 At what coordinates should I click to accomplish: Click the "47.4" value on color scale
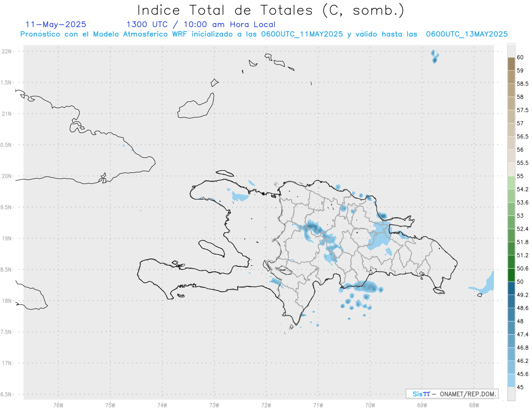coord(522,334)
